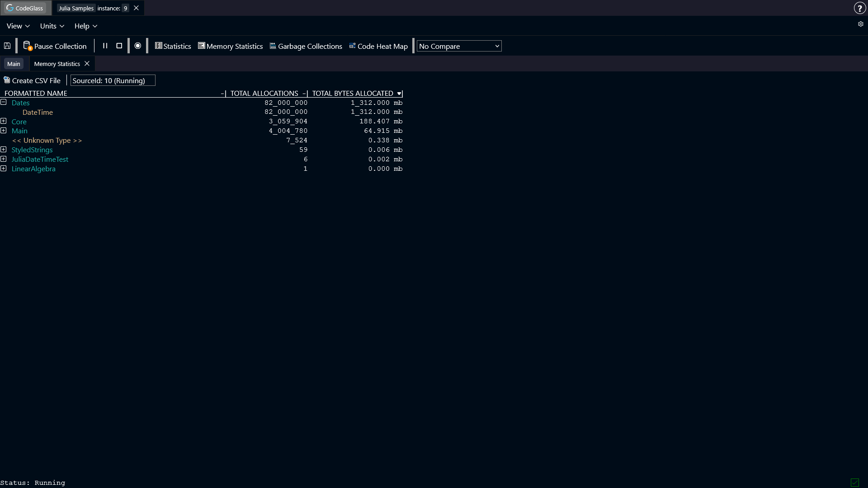Click the 64.915 mb bytes value
Image resolution: width=868 pixels, height=488 pixels.
coord(383,131)
